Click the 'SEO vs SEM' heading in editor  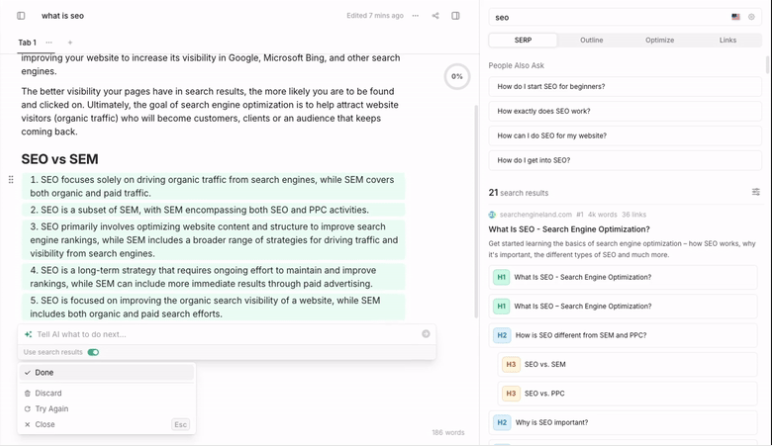click(x=60, y=159)
